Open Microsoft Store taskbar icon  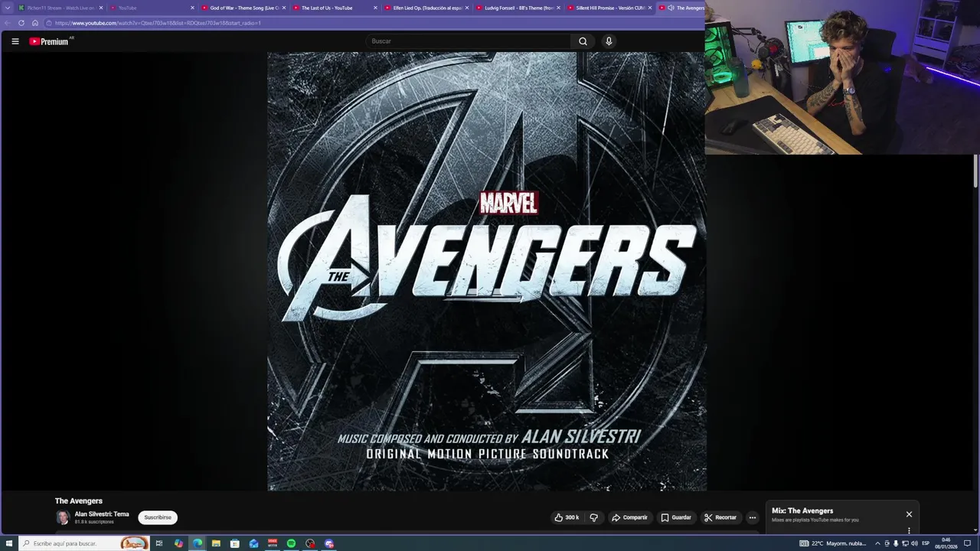click(235, 543)
